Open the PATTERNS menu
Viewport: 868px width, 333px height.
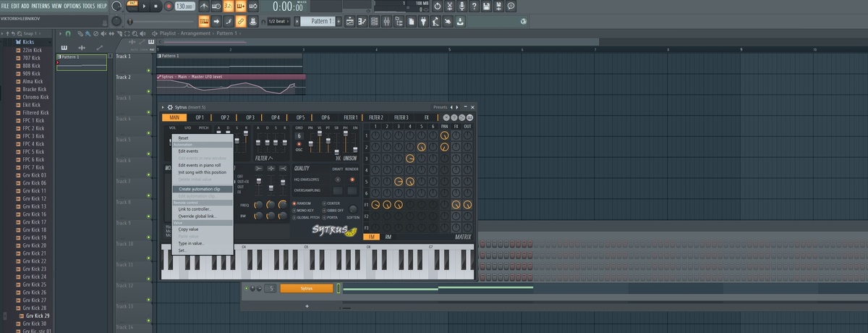point(40,5)
